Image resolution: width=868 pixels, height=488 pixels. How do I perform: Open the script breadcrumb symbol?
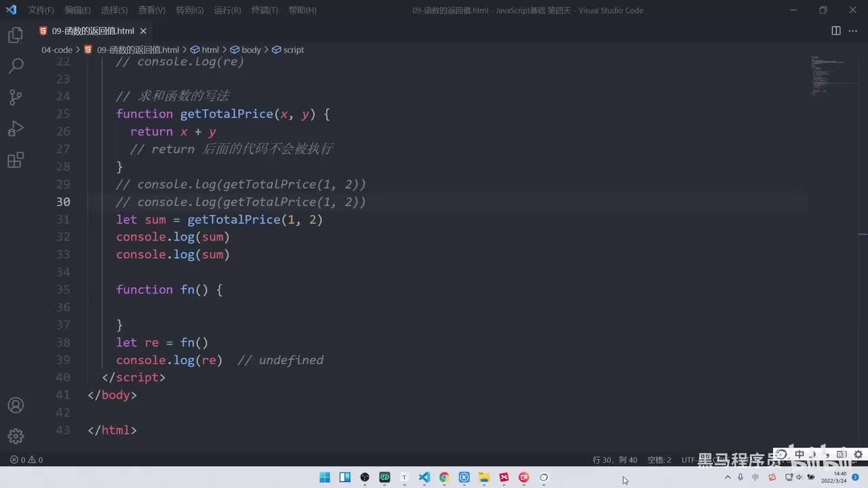click(x=288, y=49)
